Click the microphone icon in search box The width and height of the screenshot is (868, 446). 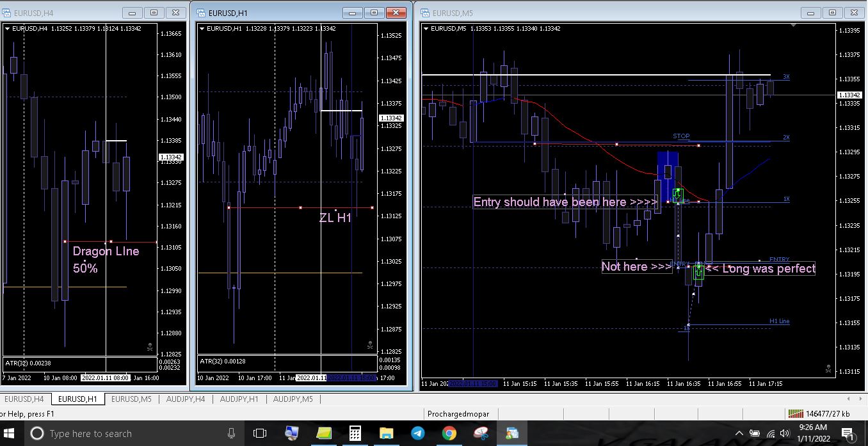231,433
